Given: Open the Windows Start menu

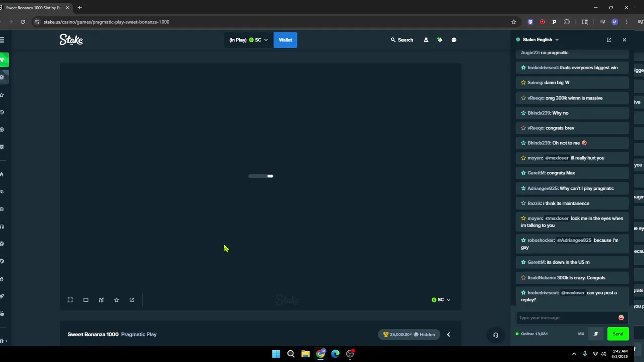Looking at the screenshot, I should pyautogui.click(x=276, y=354).
